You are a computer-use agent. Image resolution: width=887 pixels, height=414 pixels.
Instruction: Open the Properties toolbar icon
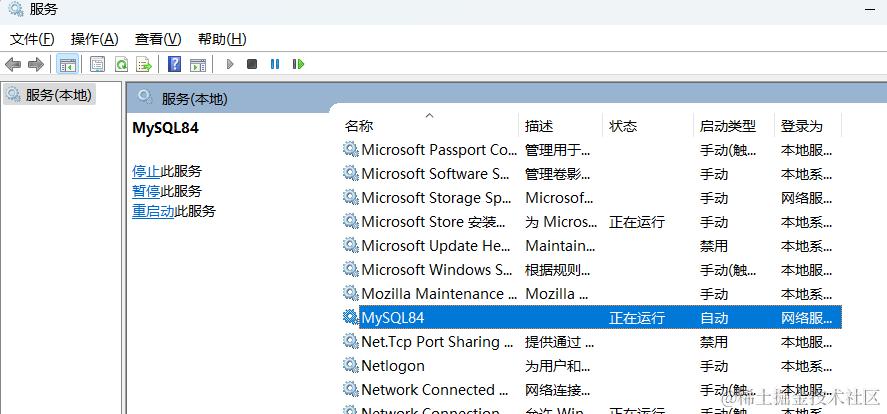coord(97,64)
